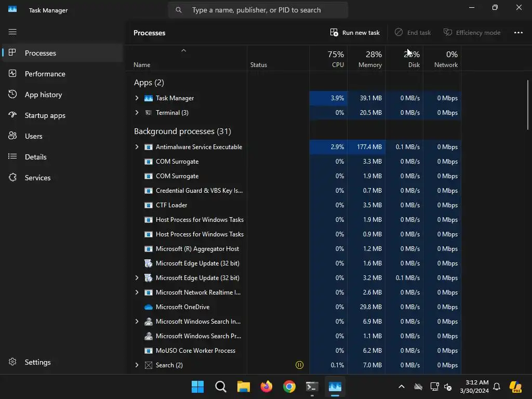
Task: Click the End task button
Action: pyautogui.click(x=413, y=33)
